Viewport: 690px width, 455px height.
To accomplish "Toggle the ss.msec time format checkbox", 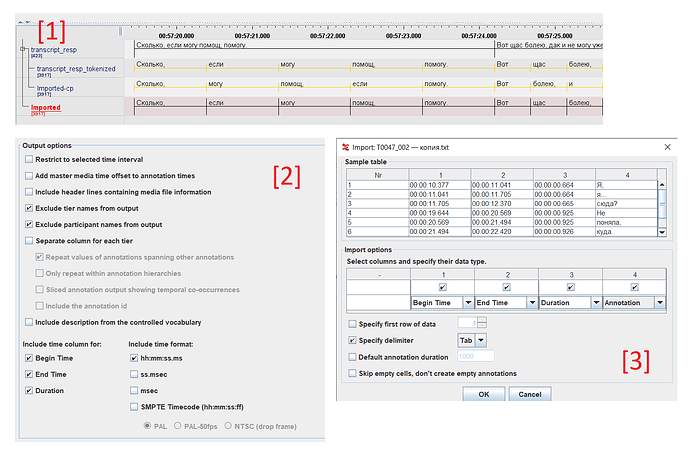I will coord(134,376).
